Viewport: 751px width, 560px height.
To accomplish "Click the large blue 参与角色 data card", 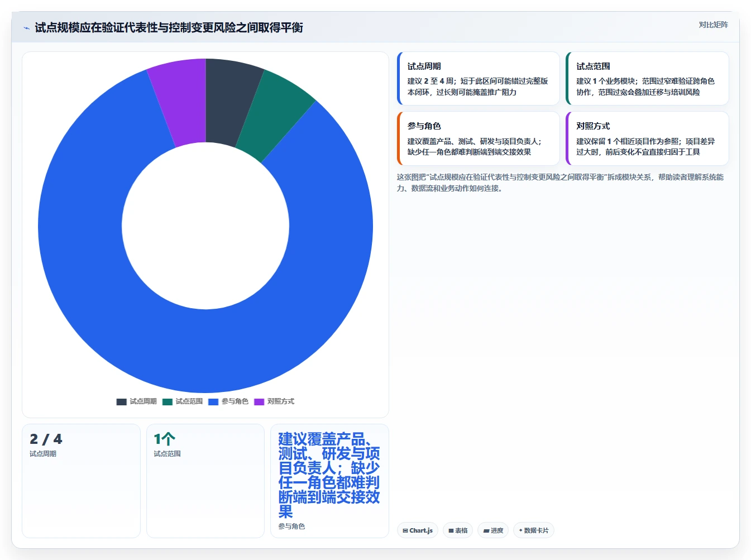I will 329,481.
